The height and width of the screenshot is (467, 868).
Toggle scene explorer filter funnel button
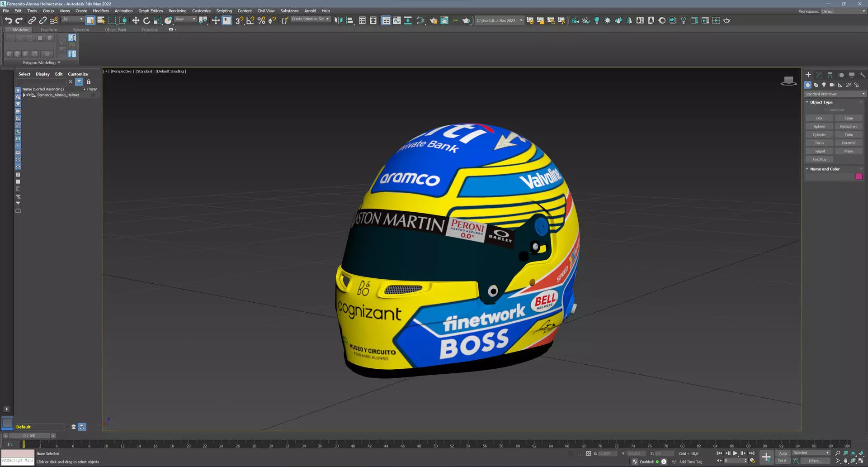79,82
